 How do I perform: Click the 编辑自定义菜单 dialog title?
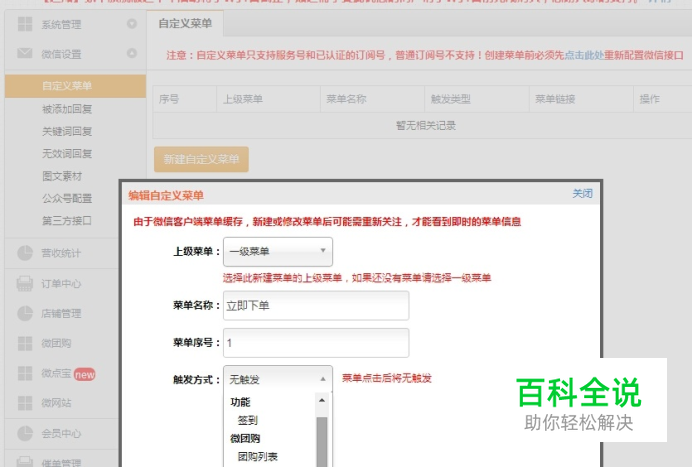pyautogui.click(x=166, y=196)
